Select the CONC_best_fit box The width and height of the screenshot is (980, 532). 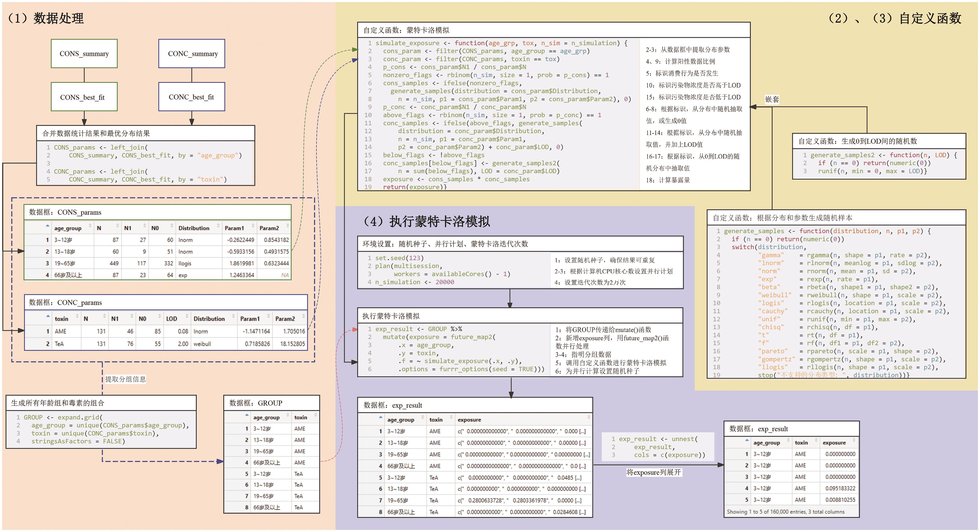coord(192,97)
